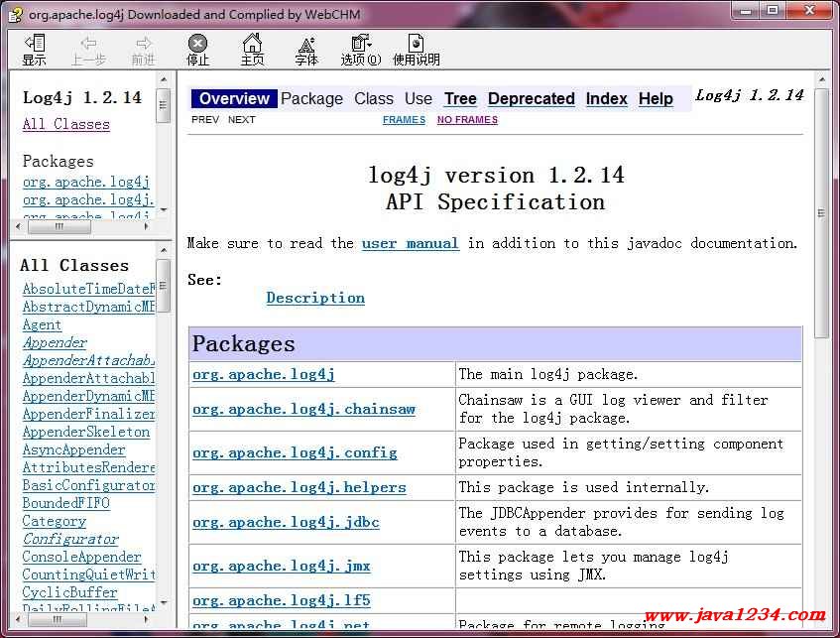Click the main content vertical scrollbar thumb
840x638 pixels.
coord(821,213)
